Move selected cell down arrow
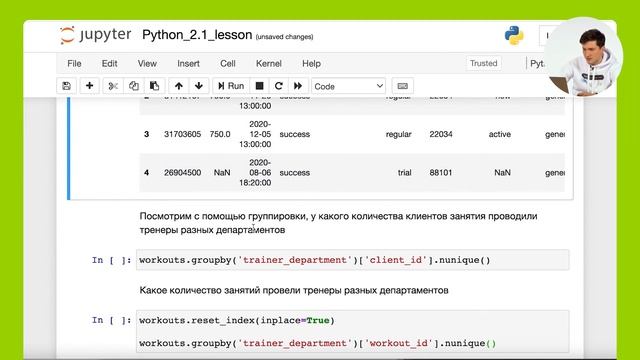 point(199,86)
